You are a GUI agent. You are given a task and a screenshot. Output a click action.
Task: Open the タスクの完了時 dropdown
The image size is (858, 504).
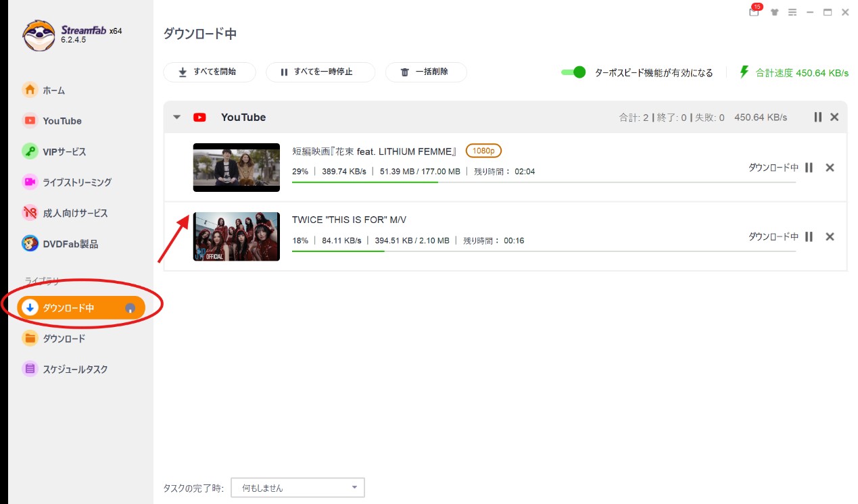(x=297, y=488)
